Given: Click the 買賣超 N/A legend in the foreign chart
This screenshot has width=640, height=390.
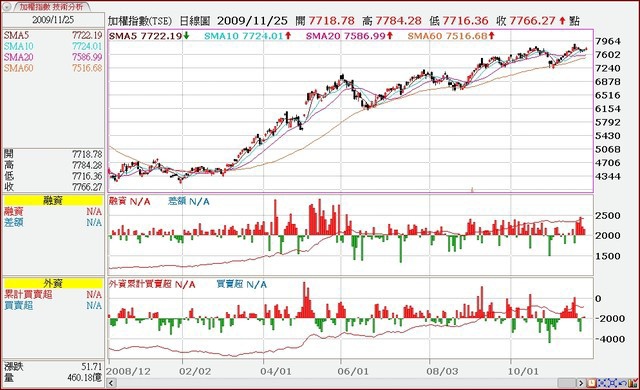Looking at the screenshot, I should pyautogui.click(x=241, y=284).
